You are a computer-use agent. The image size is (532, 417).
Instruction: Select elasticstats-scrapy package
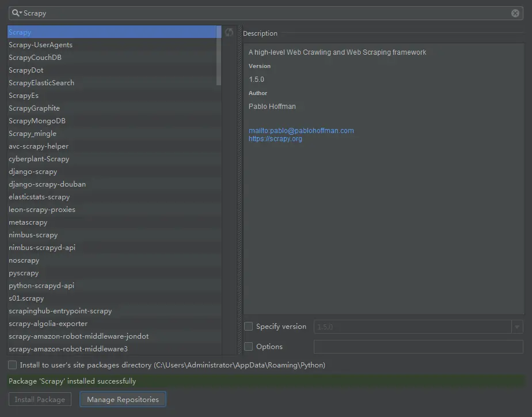tap(115, 197)
